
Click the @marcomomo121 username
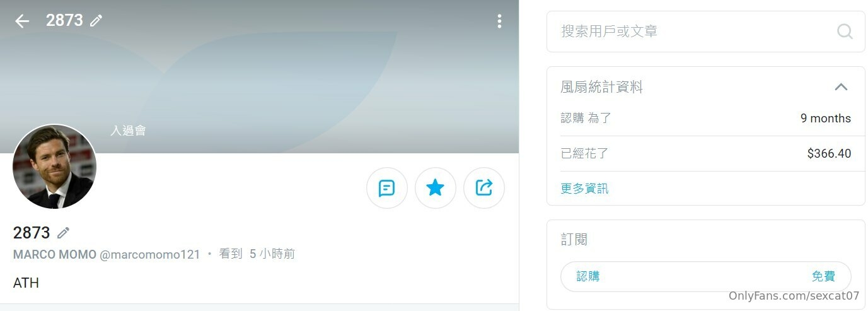click(x=150, y=254)
